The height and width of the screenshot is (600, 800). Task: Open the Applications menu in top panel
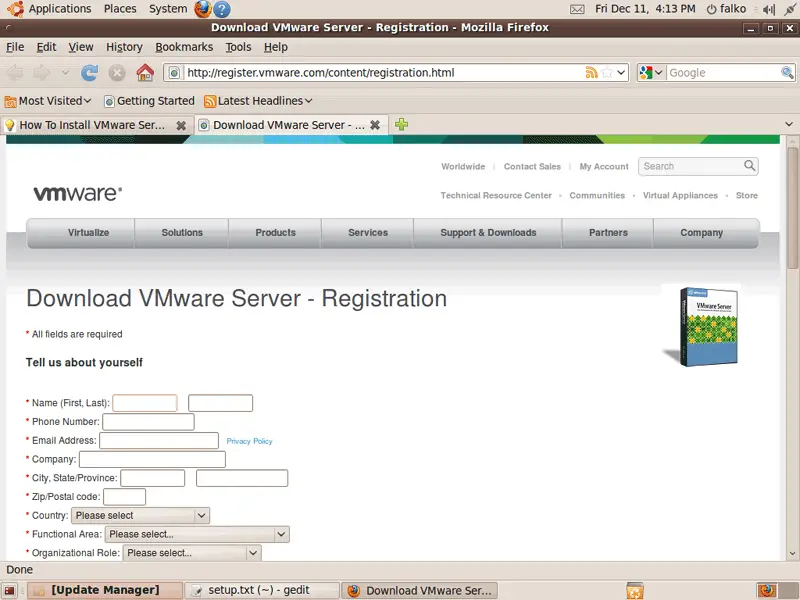tap(60, 9)
